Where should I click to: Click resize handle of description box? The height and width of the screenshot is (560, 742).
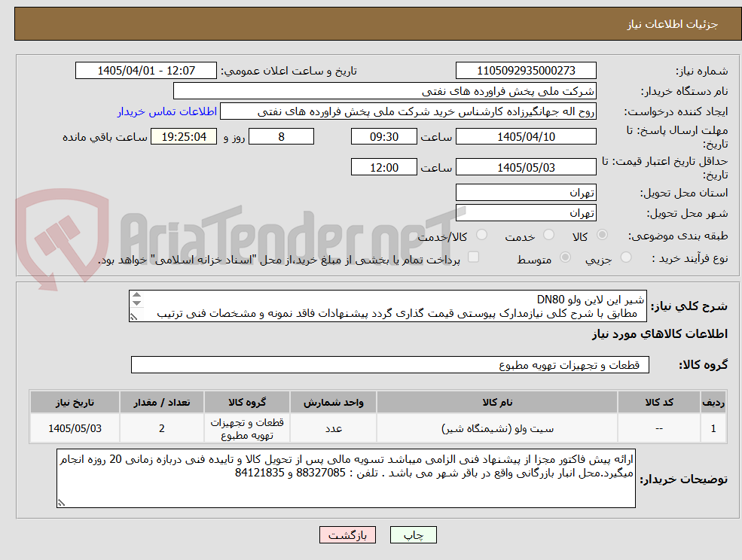coord(134,317)
